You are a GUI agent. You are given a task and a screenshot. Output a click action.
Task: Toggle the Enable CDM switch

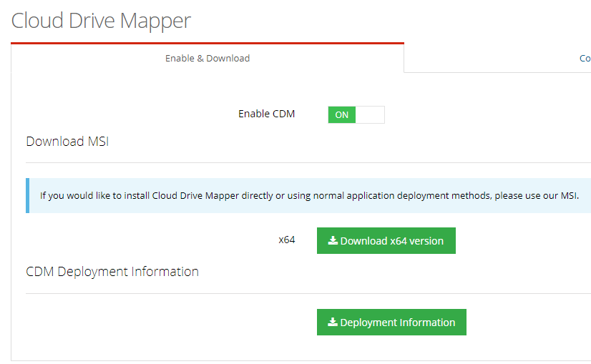[356, 114]
